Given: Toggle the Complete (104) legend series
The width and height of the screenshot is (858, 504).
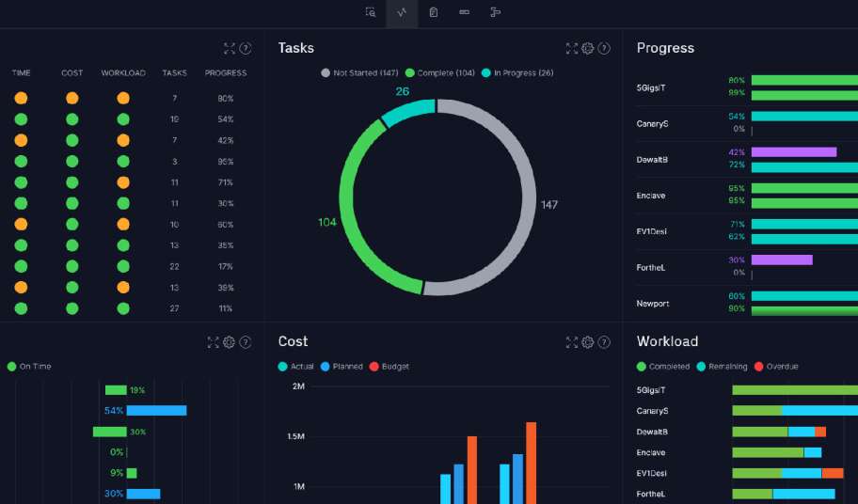Looking at the screenshot, I should (440, 73).
